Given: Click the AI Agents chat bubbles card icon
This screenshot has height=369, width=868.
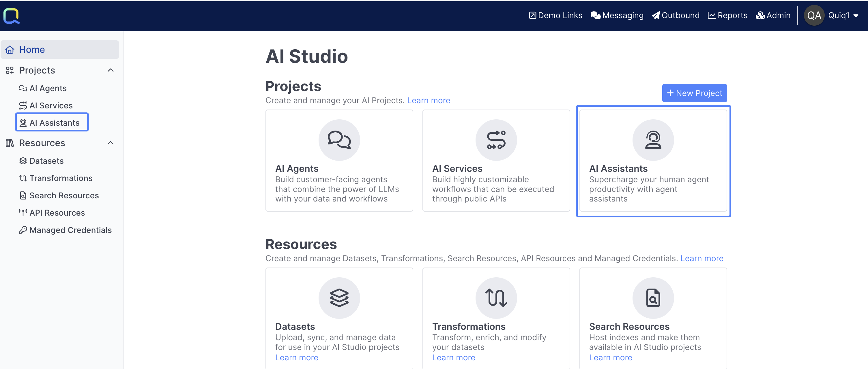Looking at the screenshot, I should 339,140.
